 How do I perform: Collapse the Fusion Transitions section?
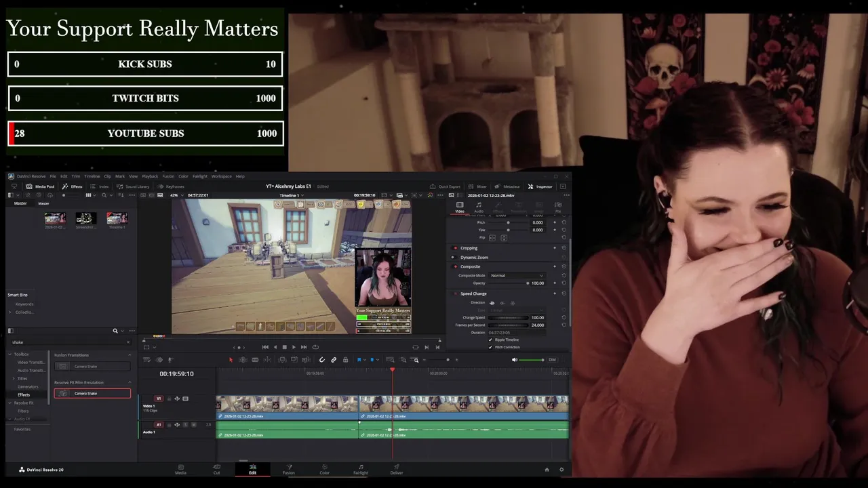pos(130,354)
